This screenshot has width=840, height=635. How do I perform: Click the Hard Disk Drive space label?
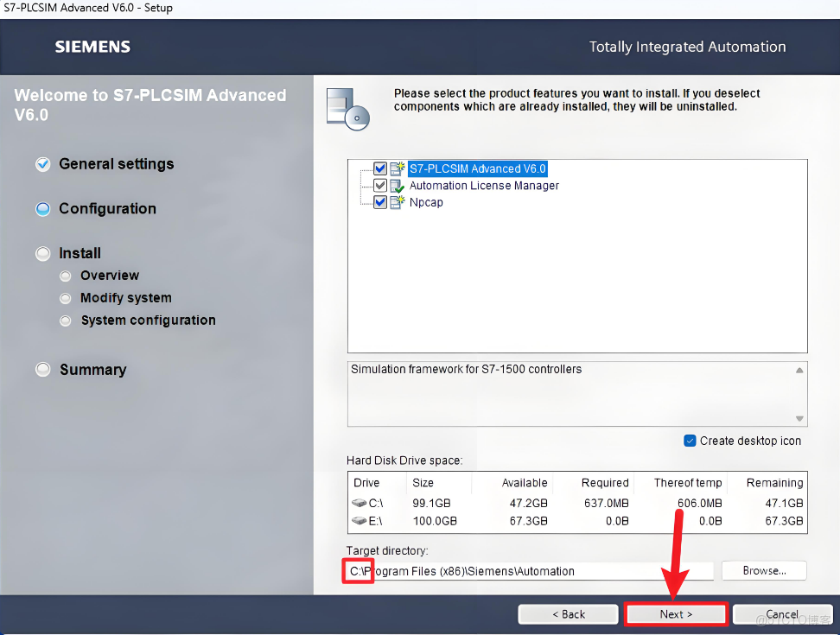(x=404, y=460)
